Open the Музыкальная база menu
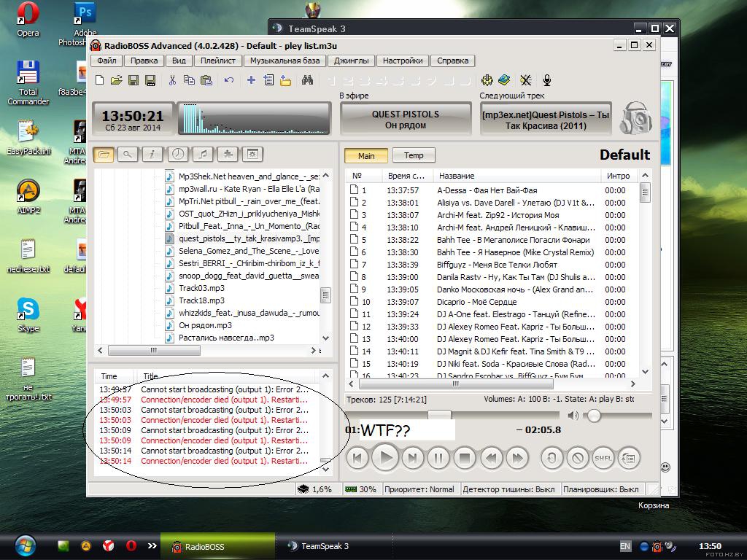The image size is (747, 560). (x=285, y=61)
